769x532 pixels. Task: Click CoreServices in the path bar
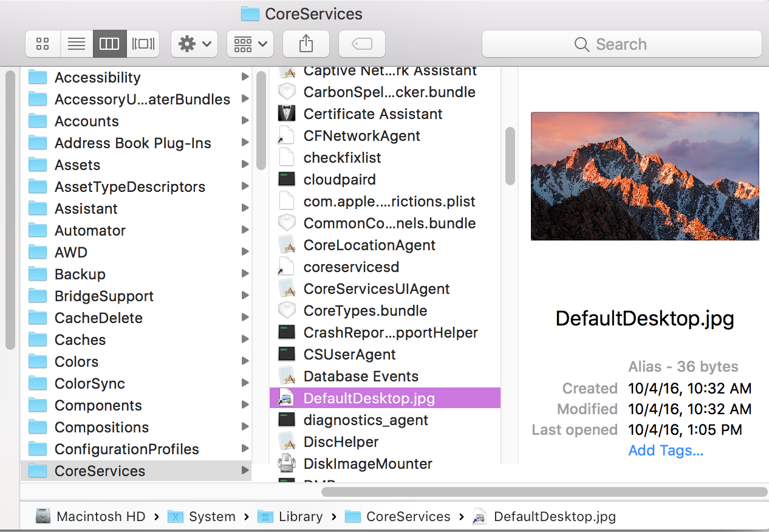pyautogui.click(x=398, y=517)
